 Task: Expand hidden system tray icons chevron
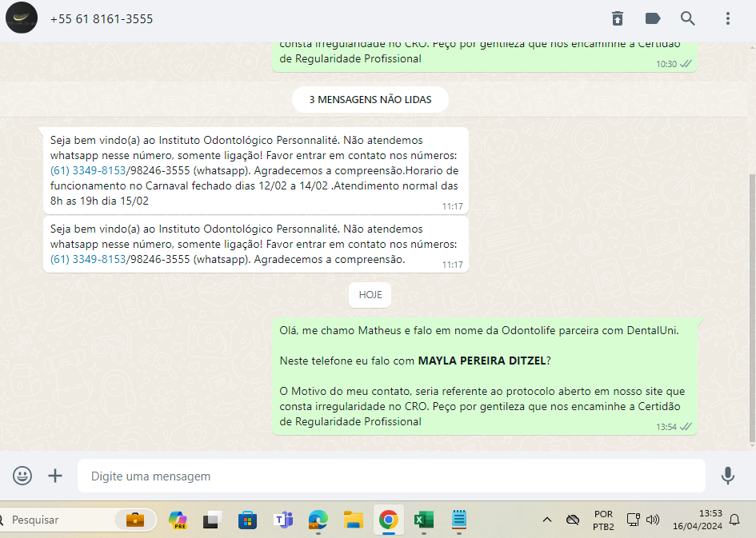547,520
